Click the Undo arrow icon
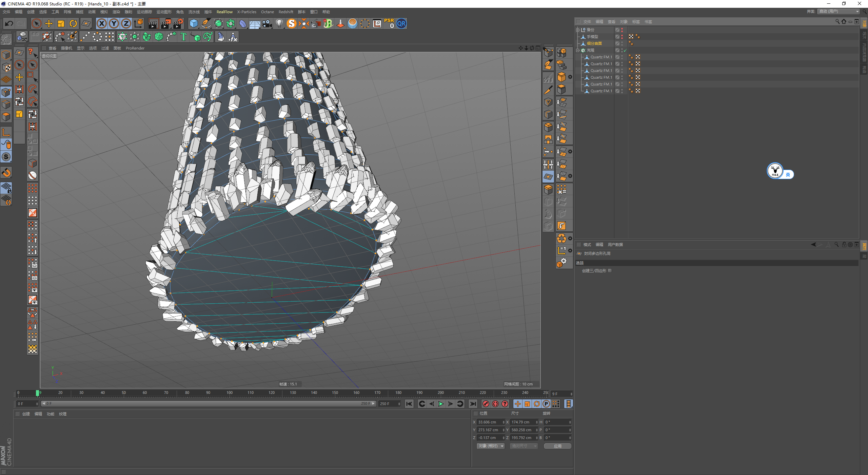The height and width of the screenshot is (475, 868). 9,24
